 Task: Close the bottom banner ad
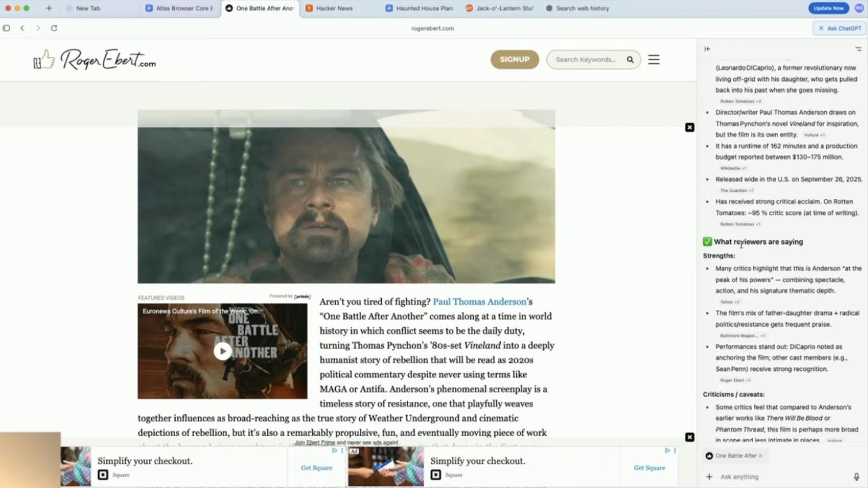pyautogui.click(x=689, y=437)
